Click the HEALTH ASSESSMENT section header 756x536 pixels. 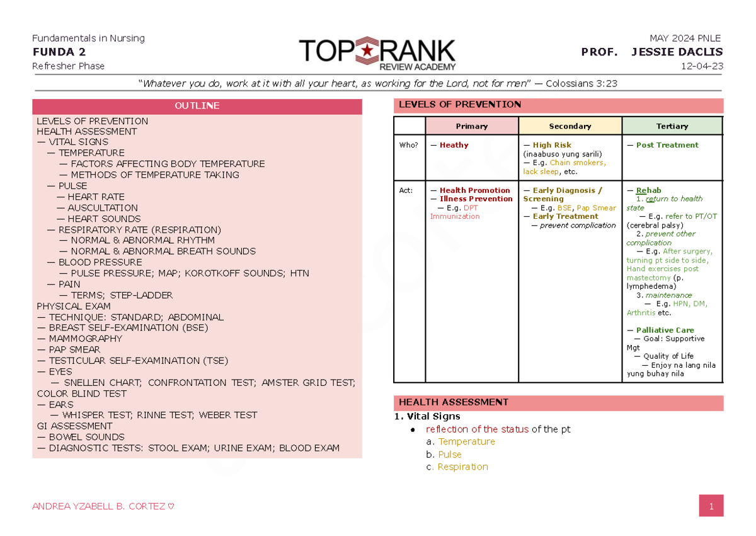[558, 403]
